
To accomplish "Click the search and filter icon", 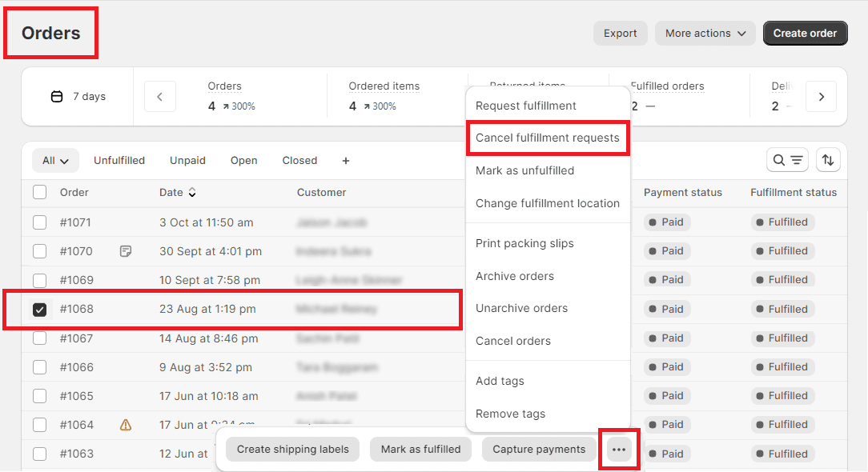I will pos(787,160).
